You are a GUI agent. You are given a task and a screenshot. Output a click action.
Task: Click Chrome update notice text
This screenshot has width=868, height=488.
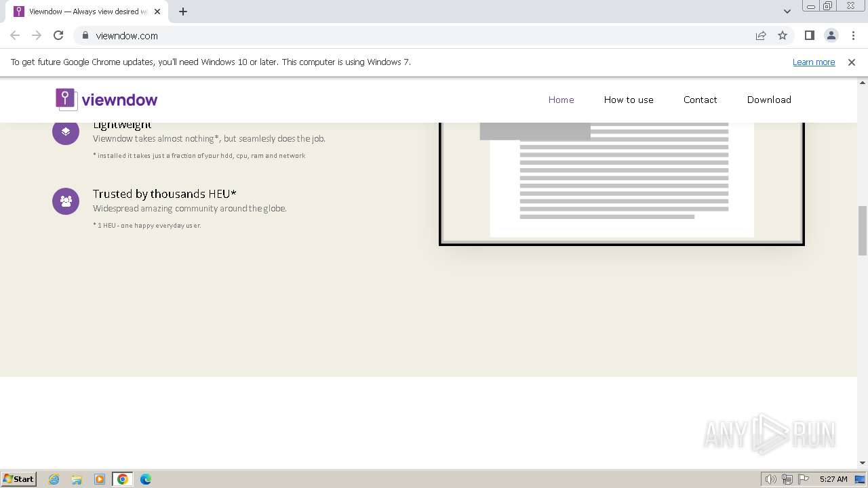point(211,62)
